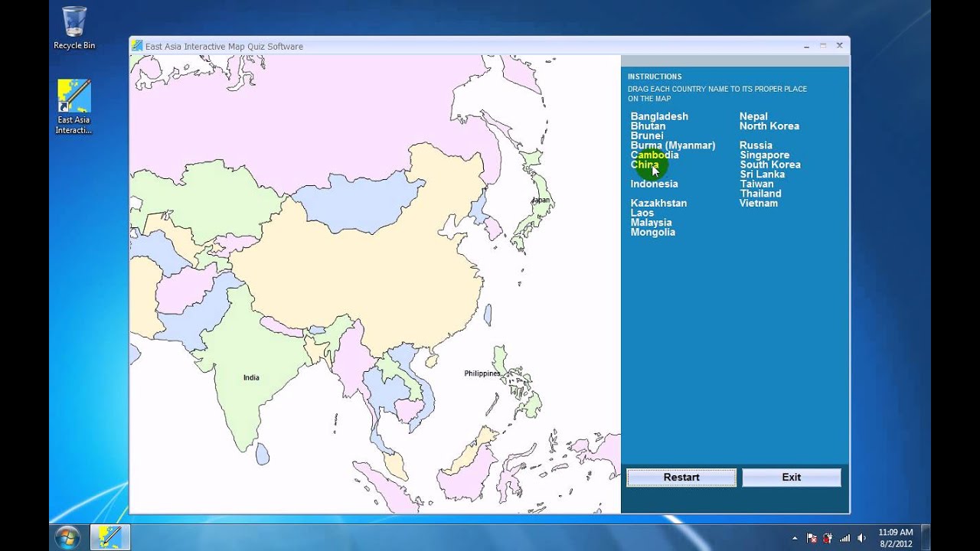Click the Restart button
Screen dimensions: 980x551
[x=681, y=478]
